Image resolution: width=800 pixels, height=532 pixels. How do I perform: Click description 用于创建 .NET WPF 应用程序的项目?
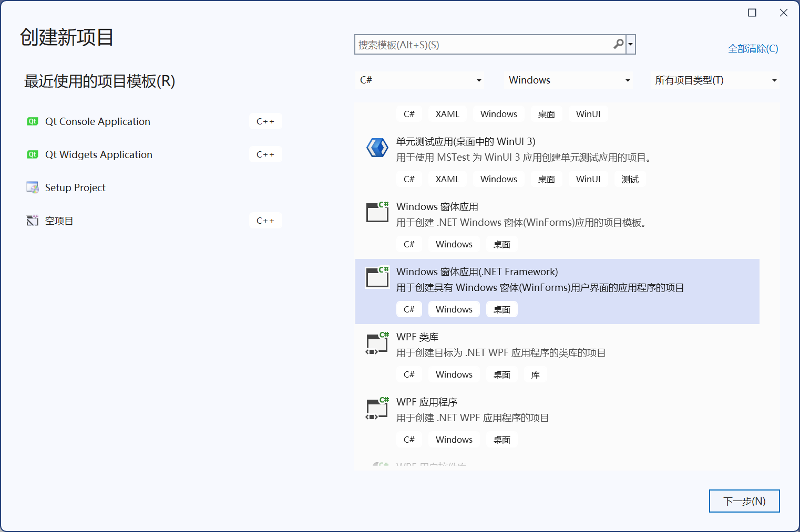(473, 418)
